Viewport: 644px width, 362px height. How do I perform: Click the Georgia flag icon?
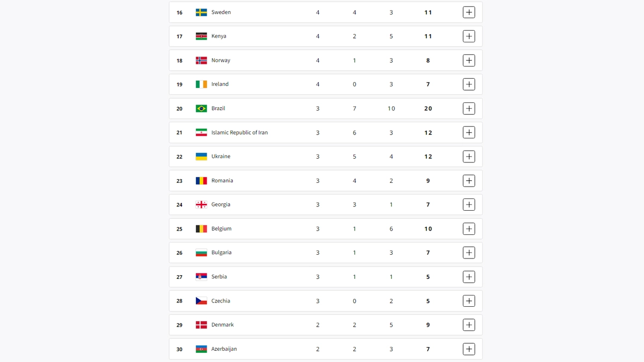click(x=201, y=204)
